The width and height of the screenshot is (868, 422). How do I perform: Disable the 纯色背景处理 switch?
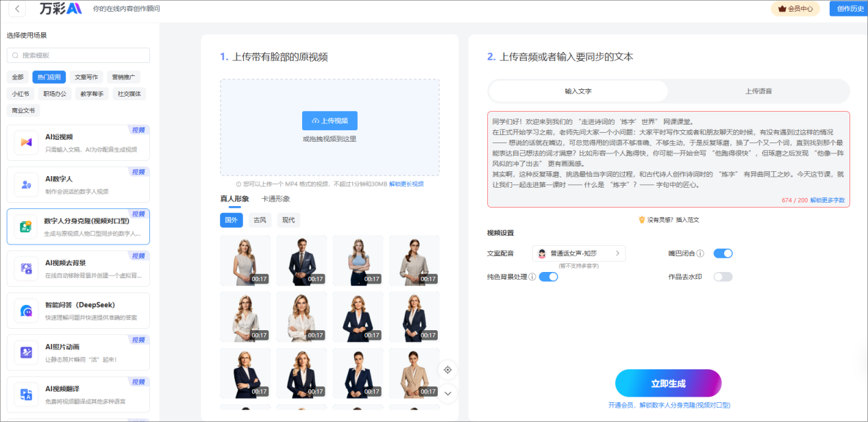click(548, 277)
